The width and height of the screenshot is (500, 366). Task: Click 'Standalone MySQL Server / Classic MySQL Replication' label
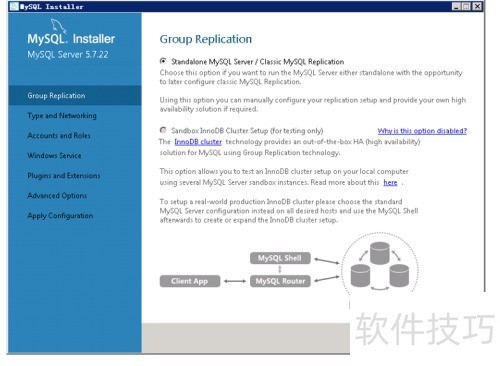pyautogui.click(x=257, y=62)
